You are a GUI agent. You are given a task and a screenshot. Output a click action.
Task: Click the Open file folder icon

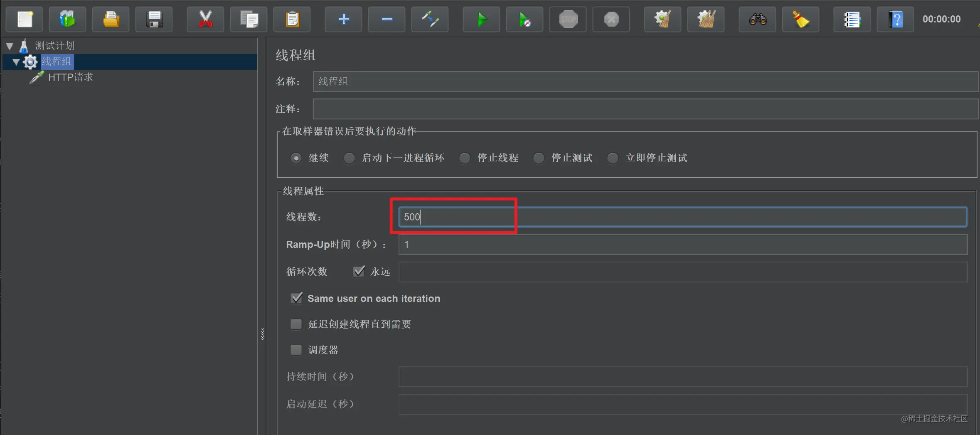click(111, 19)
